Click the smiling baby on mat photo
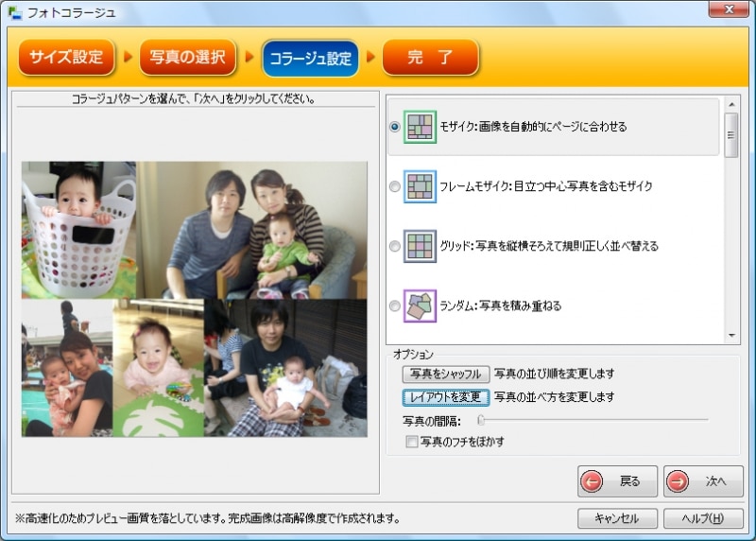This screenshot has width=756, height=541. (x=159, y=368)
